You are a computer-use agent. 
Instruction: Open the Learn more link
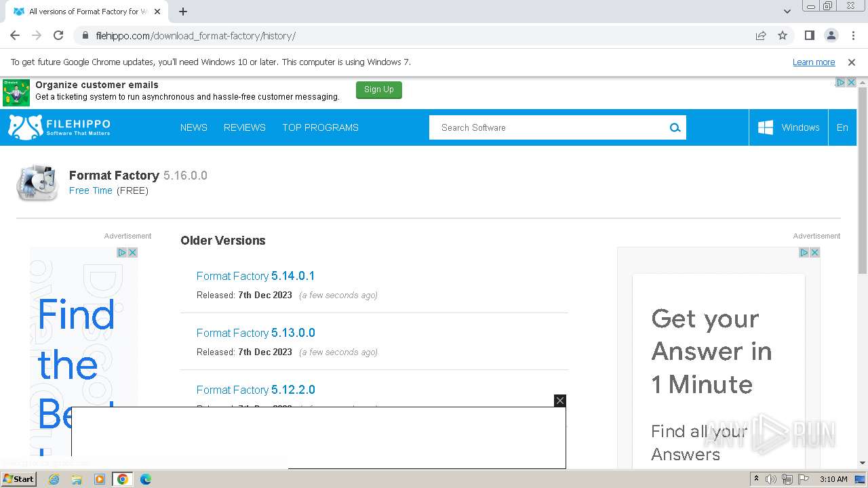(x=814, y=62)
